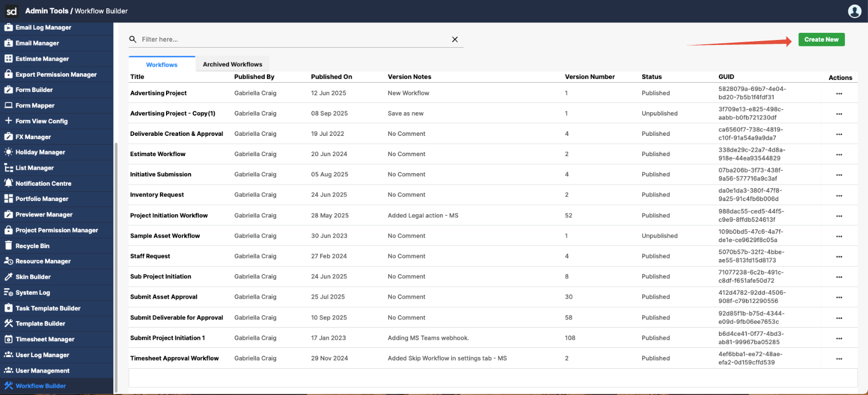Switch to the Workflows tab
The height and width of the screenshot is (395, 868).
162,65
